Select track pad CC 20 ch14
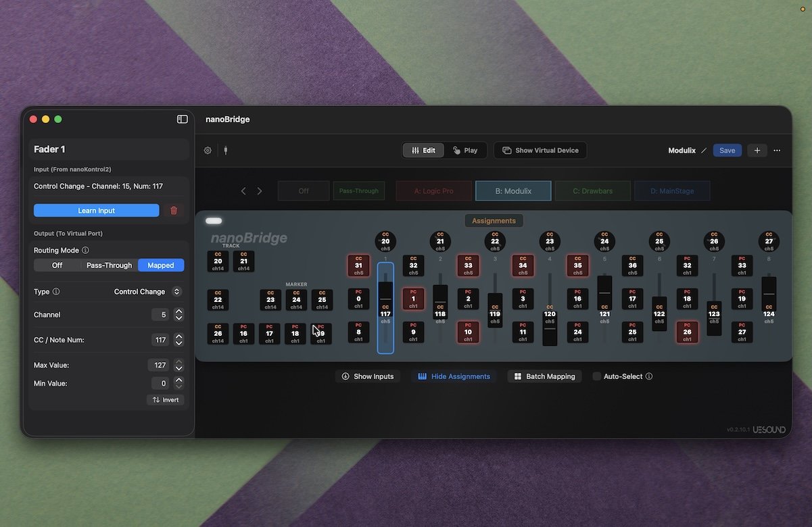812x527 pixels. pyautogui.click(x=218, y=261)
